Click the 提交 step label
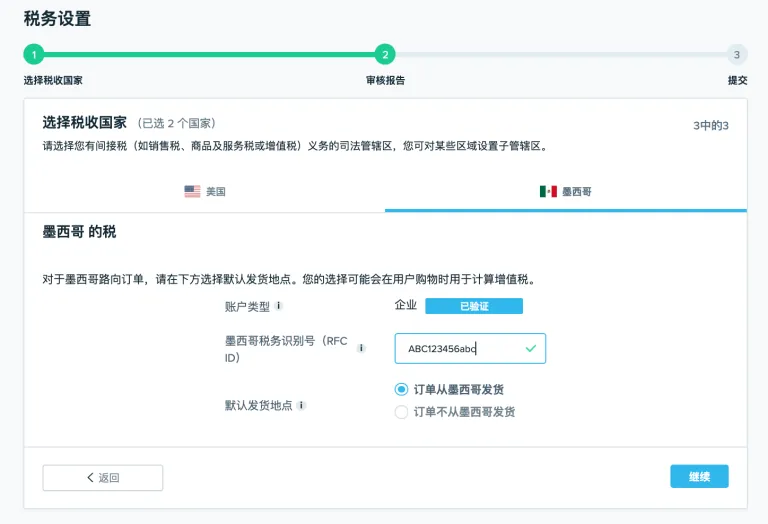 click(x=737, y=80)
